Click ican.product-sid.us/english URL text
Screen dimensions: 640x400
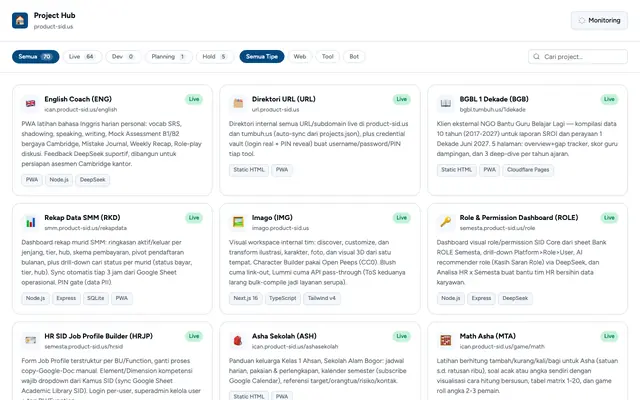pyautogui.click(x=81, y=110)
